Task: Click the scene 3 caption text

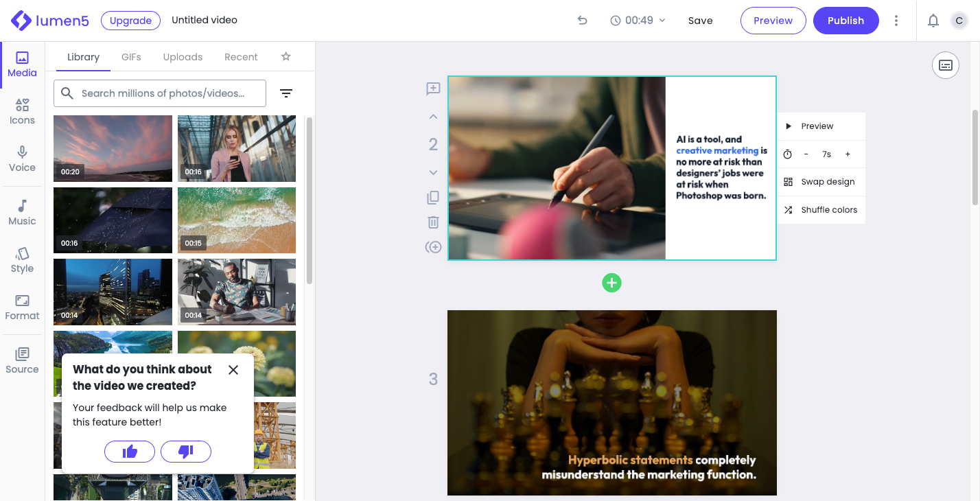Action: [649, 467]
